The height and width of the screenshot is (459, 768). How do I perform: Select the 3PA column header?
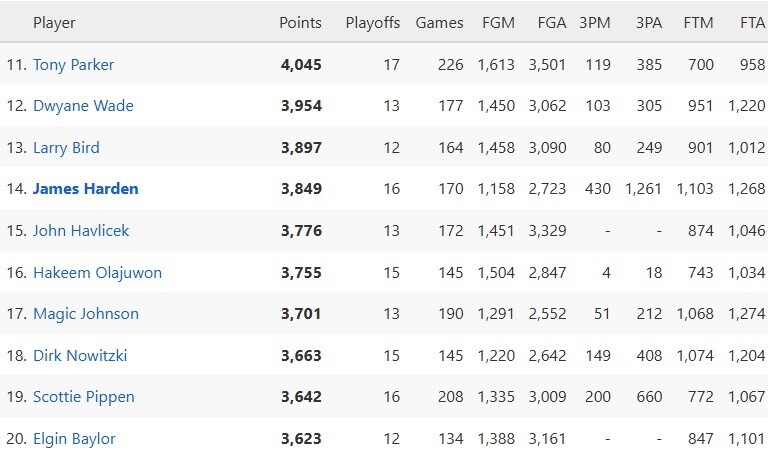pos(646,23)
